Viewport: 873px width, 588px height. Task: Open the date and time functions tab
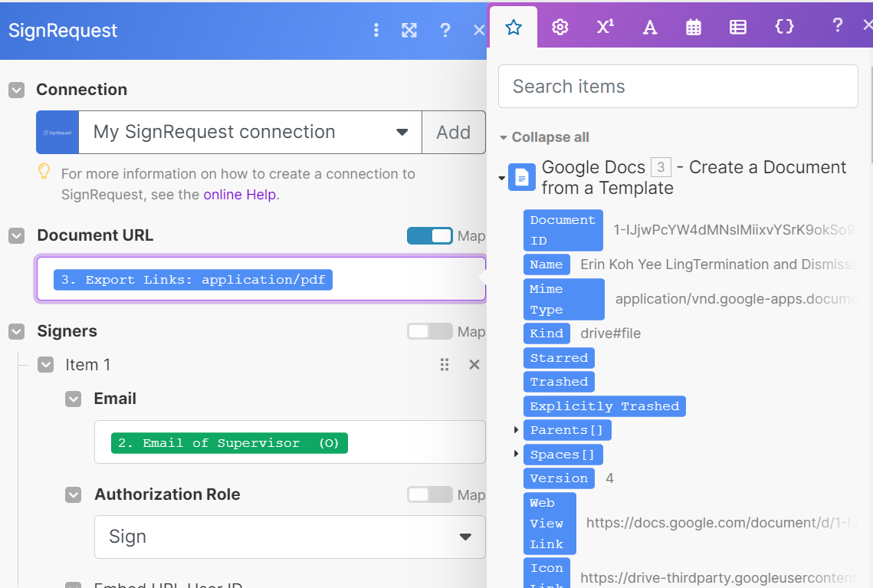(x=694, y=27)
